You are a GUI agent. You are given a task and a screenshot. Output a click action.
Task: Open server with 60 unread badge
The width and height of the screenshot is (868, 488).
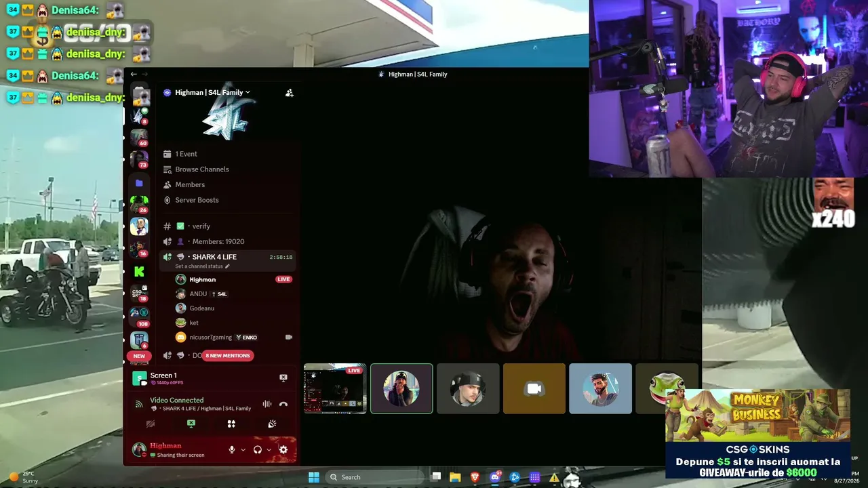pyautogui.click(x=139, y=138)
